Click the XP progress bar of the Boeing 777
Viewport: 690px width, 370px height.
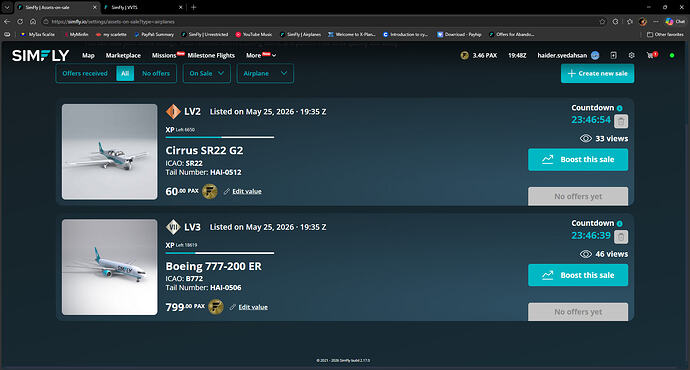pyautogui.click(x=220, y=253)
